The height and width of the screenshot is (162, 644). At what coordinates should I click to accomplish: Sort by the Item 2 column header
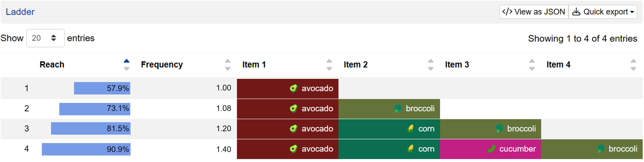coord(355,64)
